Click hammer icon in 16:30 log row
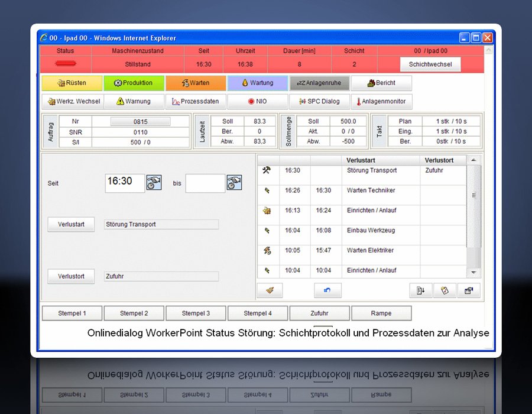The image size is (532, 414). [267, 170]
